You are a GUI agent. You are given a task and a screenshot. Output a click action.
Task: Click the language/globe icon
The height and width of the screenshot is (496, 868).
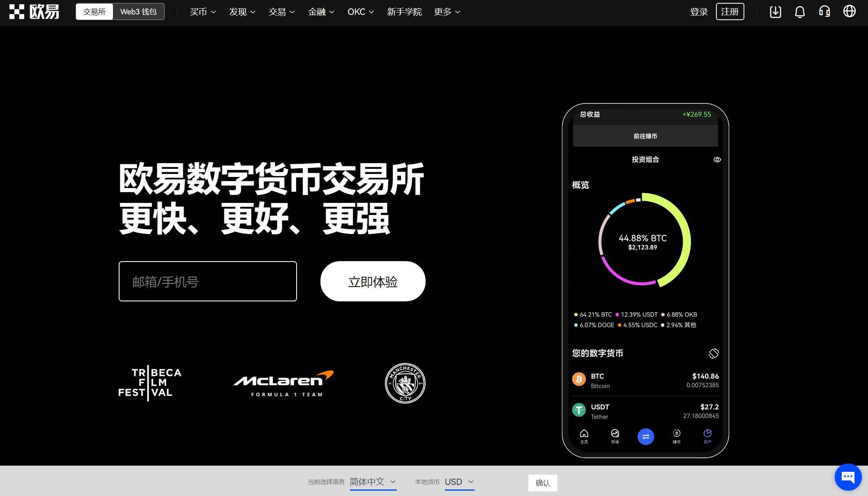point(851,11)
